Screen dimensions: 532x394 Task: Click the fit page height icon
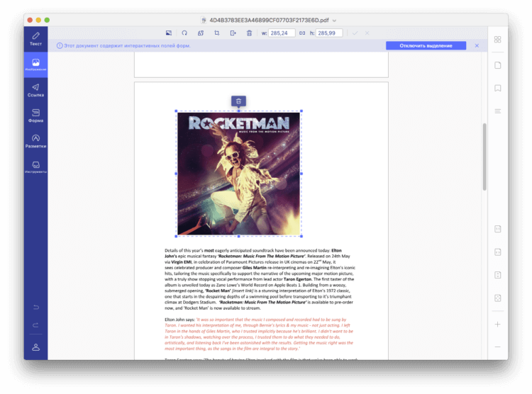coord(497,275)
